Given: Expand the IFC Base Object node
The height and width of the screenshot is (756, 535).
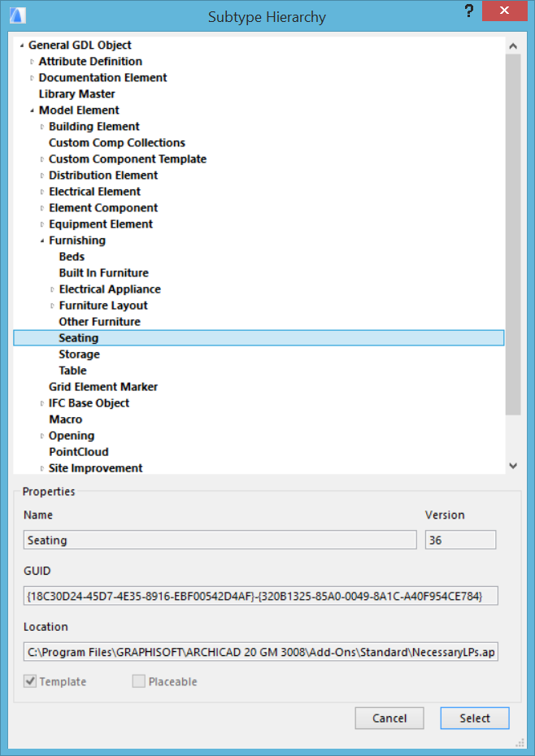Looking at the screenshot, I should 42,403.
